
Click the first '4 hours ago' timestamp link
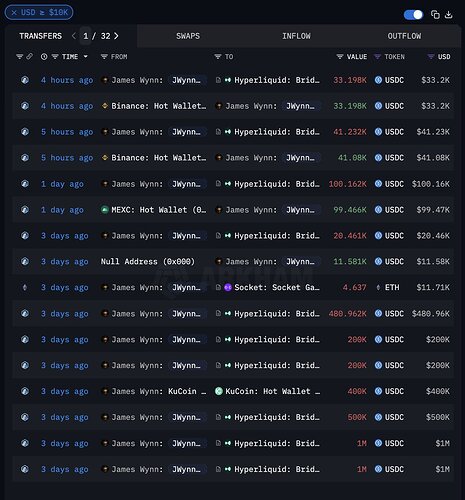(67, 80)
